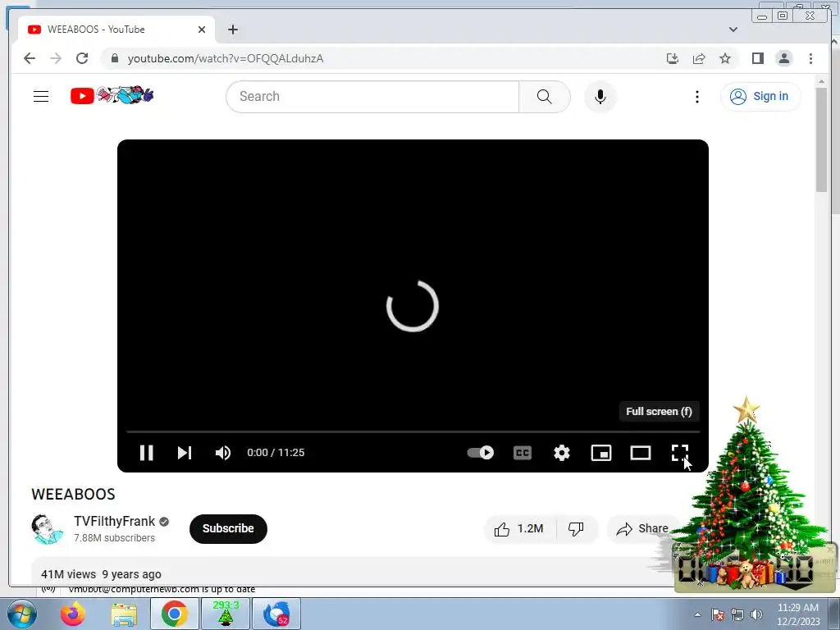Open video settings gear

click(x=561, y=453)
